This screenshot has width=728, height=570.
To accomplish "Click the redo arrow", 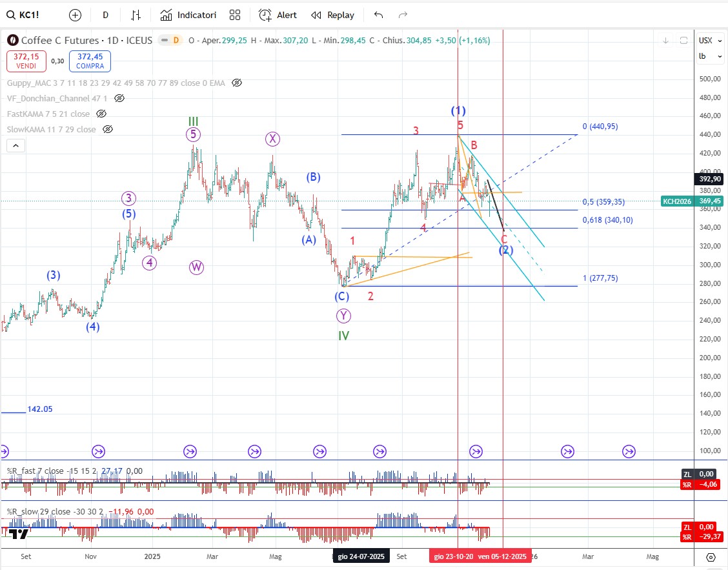I will [403, 15].
